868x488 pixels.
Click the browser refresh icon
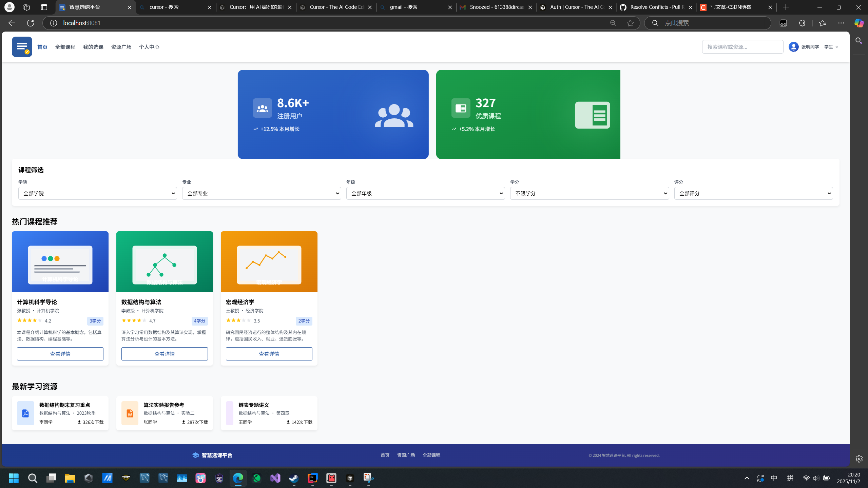pyautogui.click(x=31, y=23)
